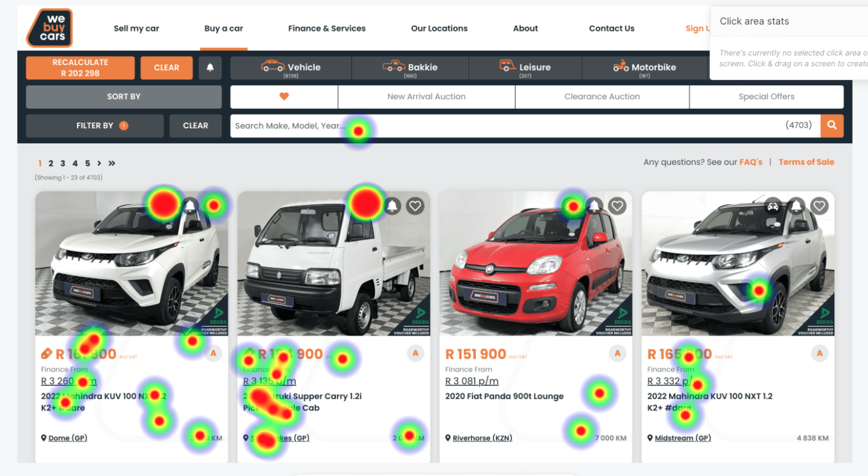Open the Finance & Services menu
The height and width of the screenshot is (476, 868).
pyautogui.click(x=327, y=28)
